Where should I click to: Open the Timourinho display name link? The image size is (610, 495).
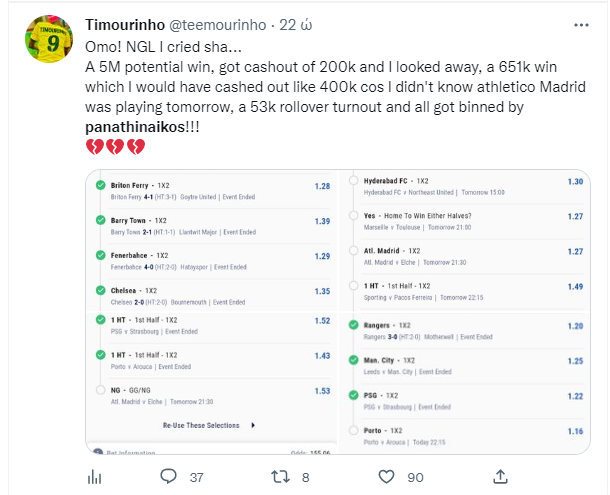pos(128,24)
